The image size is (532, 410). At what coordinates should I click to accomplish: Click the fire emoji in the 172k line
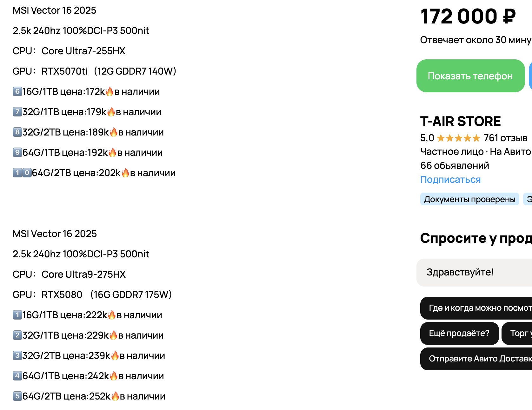coord(110,92)
